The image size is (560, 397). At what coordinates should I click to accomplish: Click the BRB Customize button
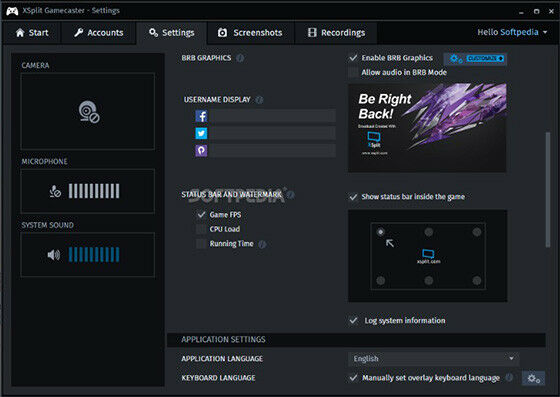click(x=475, y=59)
